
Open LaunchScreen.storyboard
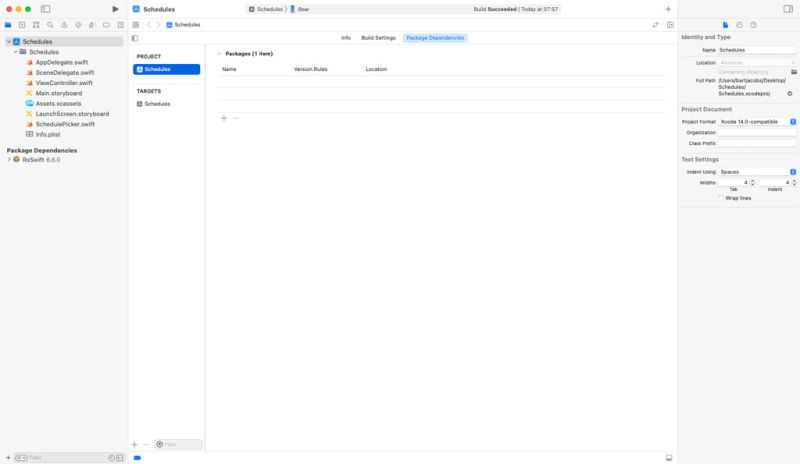pyautogui.click(x=72, y=114)
